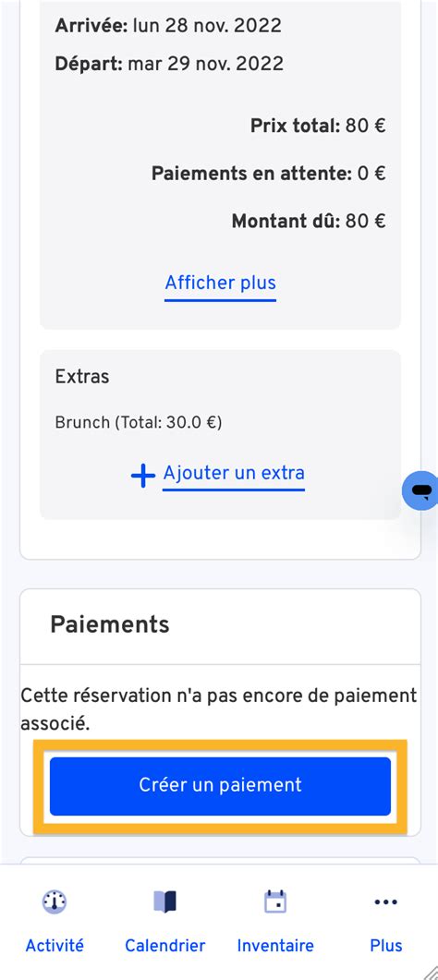Switch to the Activité tab label
438x980 pixels.
pos(55,945)
